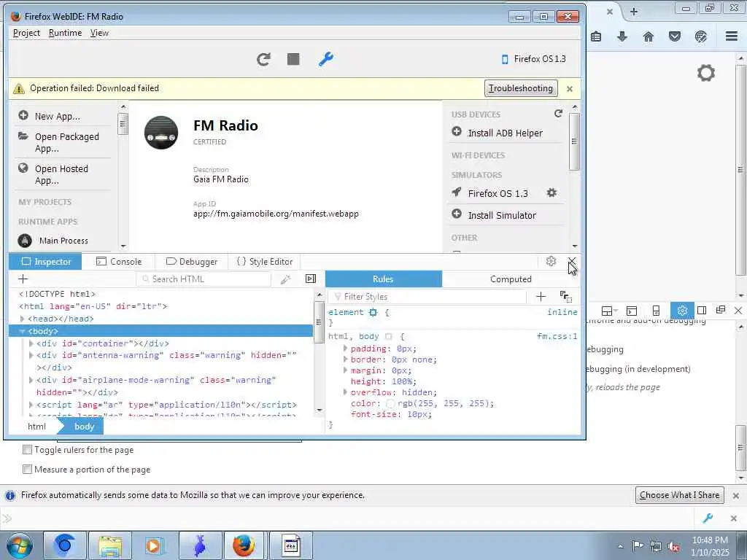Image resolution: width=747 pixels, height=560 pixels.
Task: Click New App... in the project list
Action: (57, 116)
